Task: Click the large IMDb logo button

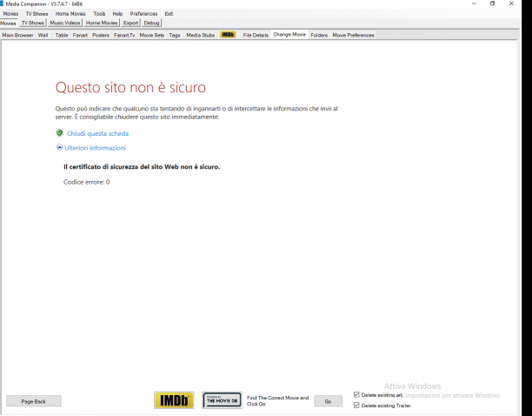Action: point(174,400)
